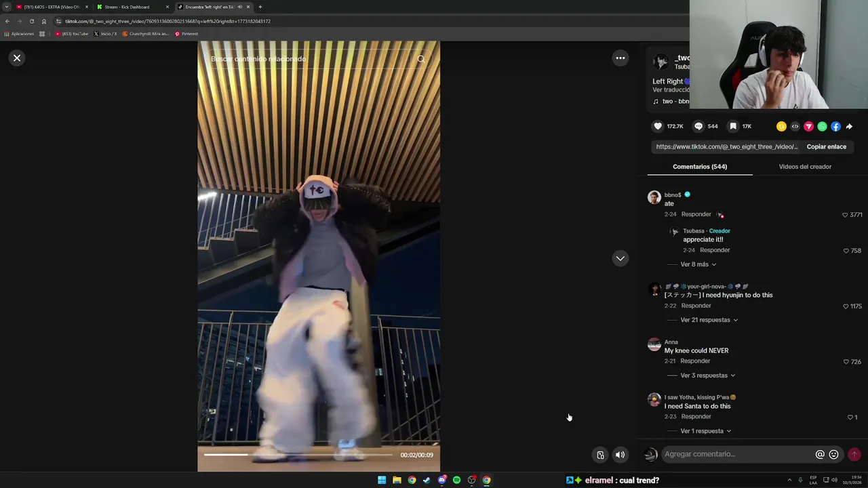Viewport: 868px width, 488px height.
Task: Open browser home page icon
Action: point(44,21)
